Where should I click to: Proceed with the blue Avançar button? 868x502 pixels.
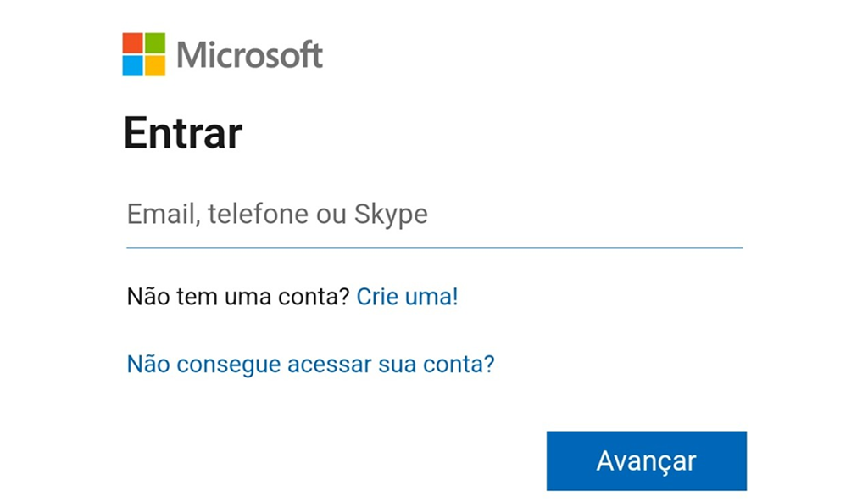(x=646, y=460)
